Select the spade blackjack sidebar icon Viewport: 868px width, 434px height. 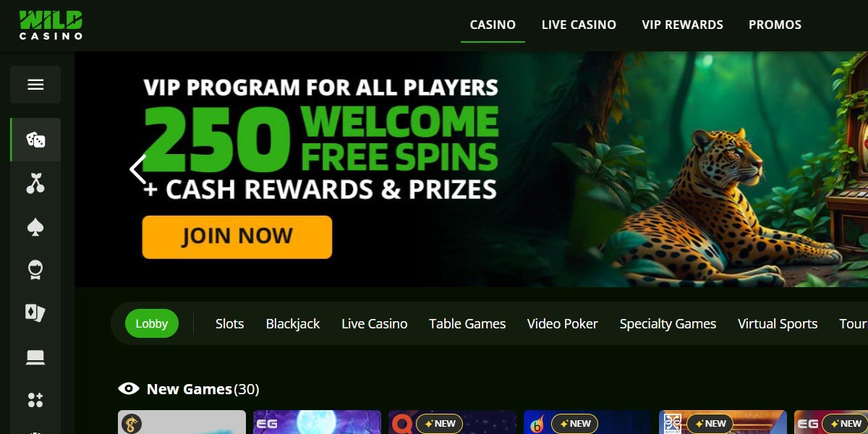pos(35,228)
